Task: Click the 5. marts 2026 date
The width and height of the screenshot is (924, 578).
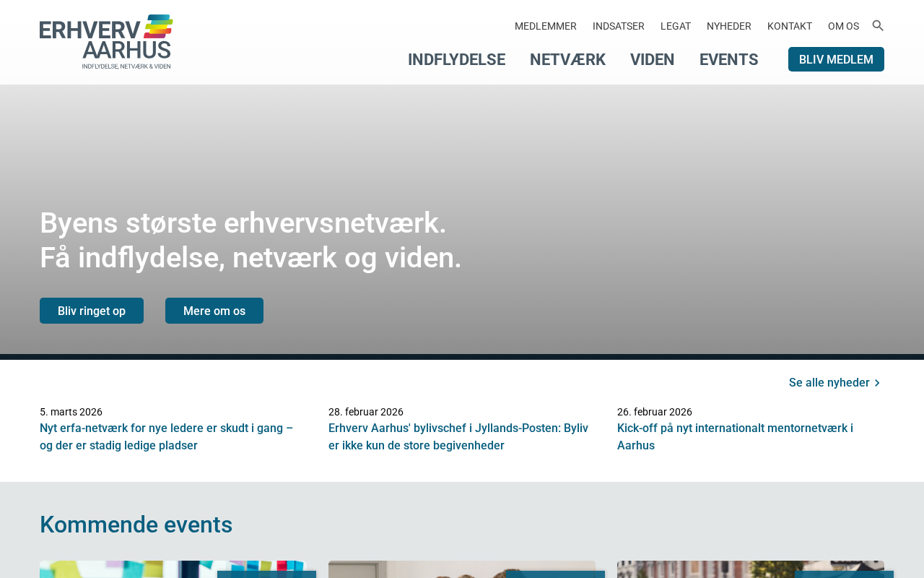Action: [x=71, y=412]
